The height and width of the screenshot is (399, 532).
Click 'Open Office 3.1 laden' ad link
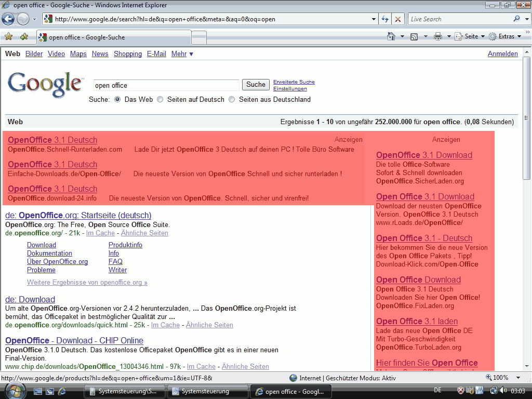(x=417, y=321)
